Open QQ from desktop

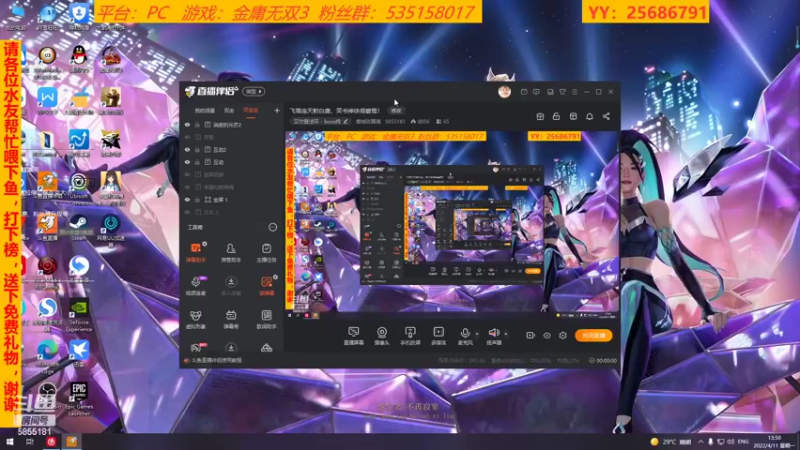point(79,60)
